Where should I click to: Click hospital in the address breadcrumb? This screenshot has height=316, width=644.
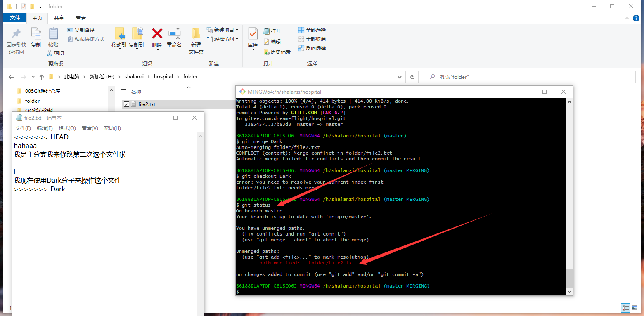pyautogui.click(x=163, y=77)
